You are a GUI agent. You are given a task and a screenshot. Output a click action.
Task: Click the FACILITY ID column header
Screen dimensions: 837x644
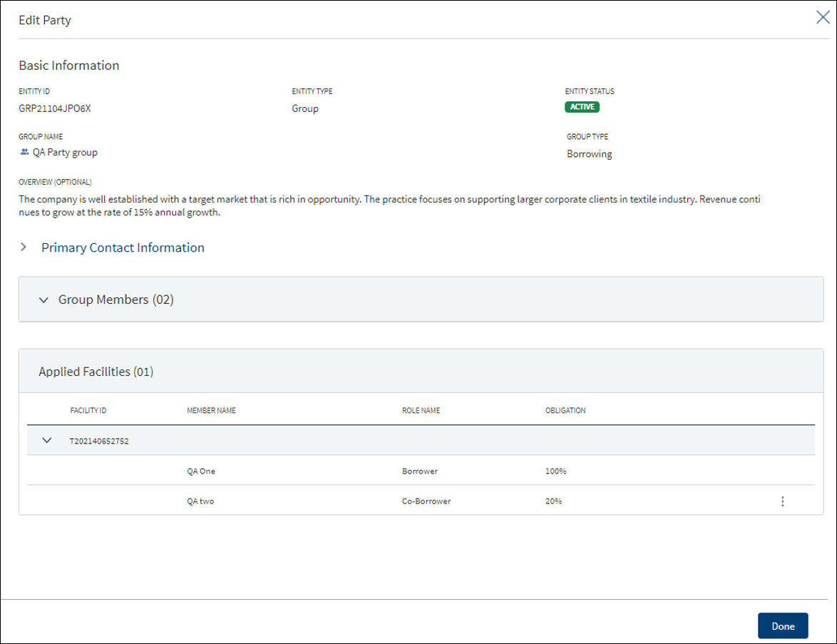[x=88, y=410]
